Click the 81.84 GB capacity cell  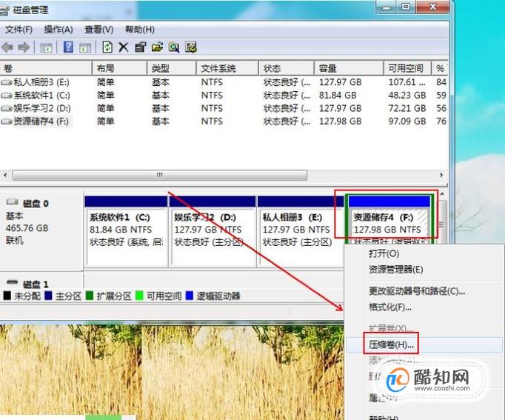[x=338, y=96]
